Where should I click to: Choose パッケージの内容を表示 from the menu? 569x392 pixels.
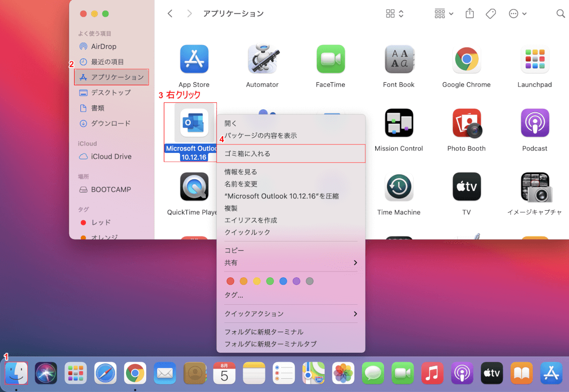(291, 136)
